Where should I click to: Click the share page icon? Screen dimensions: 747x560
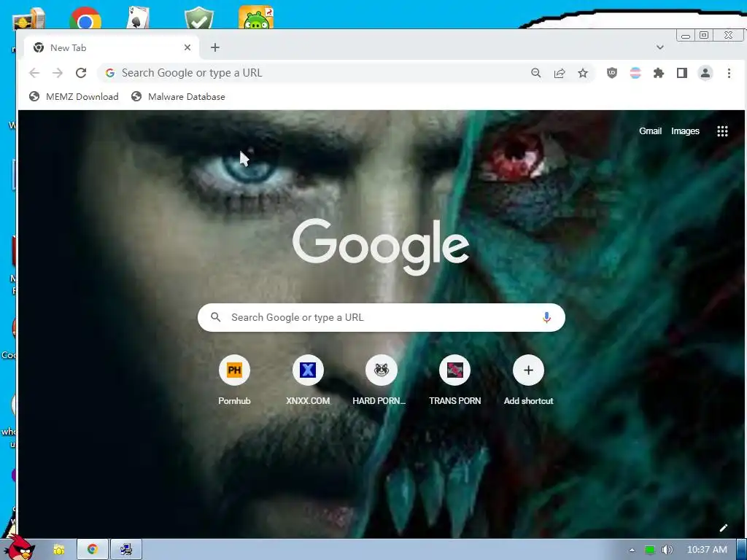[x=560, y=73]
